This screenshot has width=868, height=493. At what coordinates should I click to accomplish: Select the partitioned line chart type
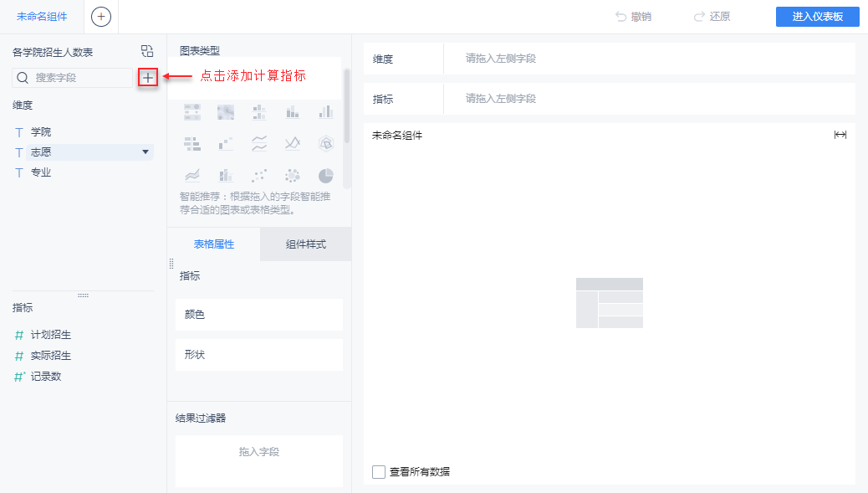point(259,144)
